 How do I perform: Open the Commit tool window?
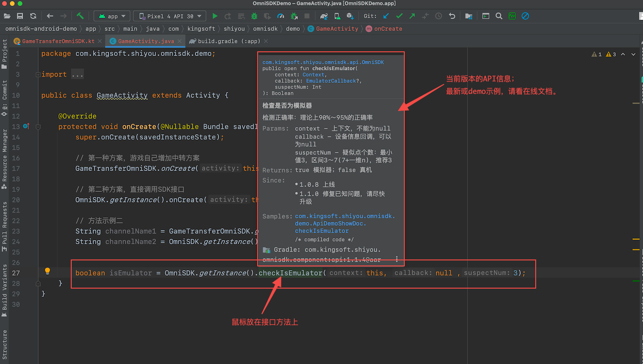click(x=5, y=98)
